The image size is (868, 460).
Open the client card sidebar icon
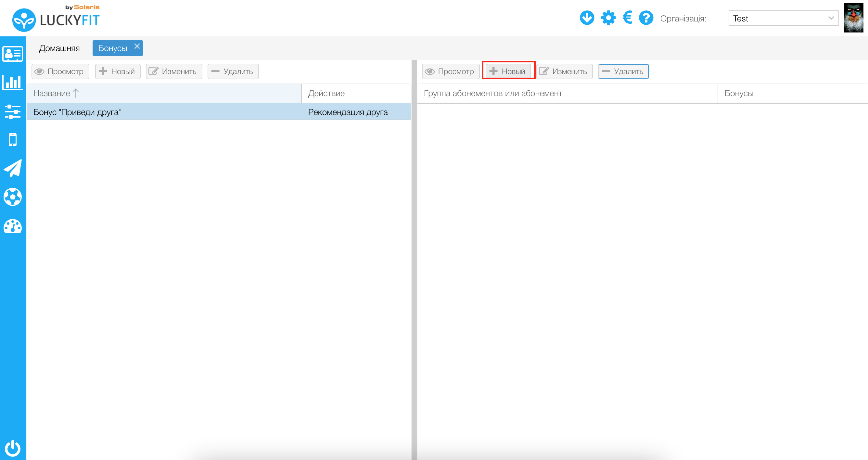[x=13, y=54]
